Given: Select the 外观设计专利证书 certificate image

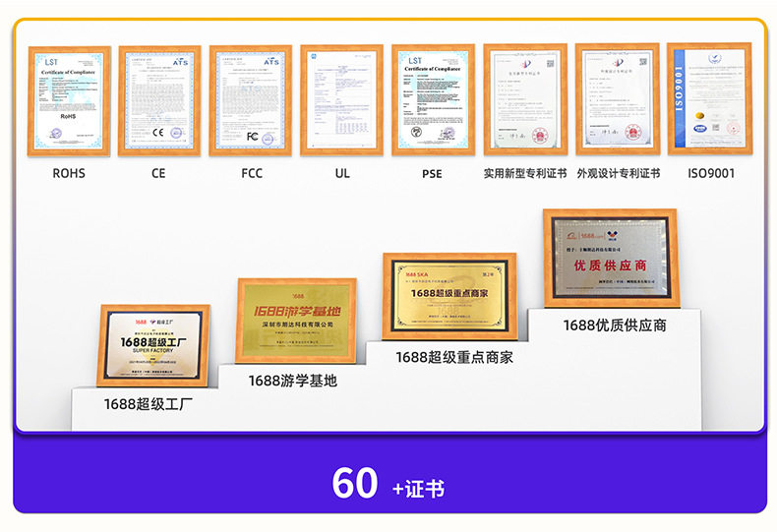Looking at the screenshot, I should 618,99.
